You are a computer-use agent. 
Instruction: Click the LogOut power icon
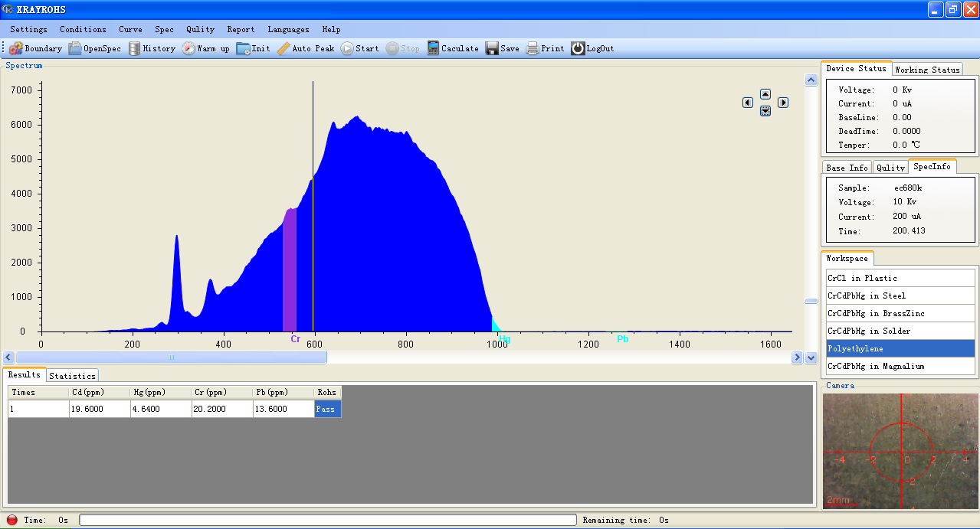tap(578, 48)
